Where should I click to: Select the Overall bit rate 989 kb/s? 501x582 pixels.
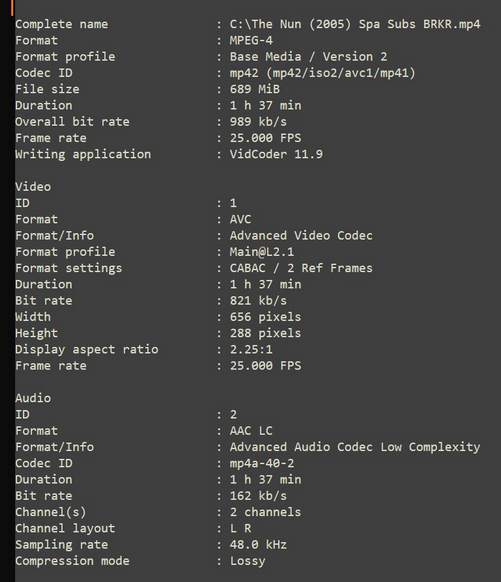[x=258, y=122]
